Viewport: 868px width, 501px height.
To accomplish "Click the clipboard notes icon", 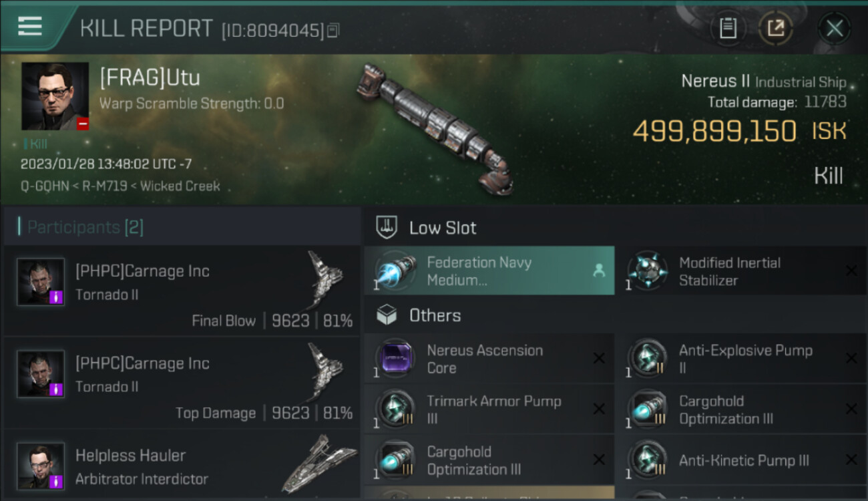I will 728,28.
